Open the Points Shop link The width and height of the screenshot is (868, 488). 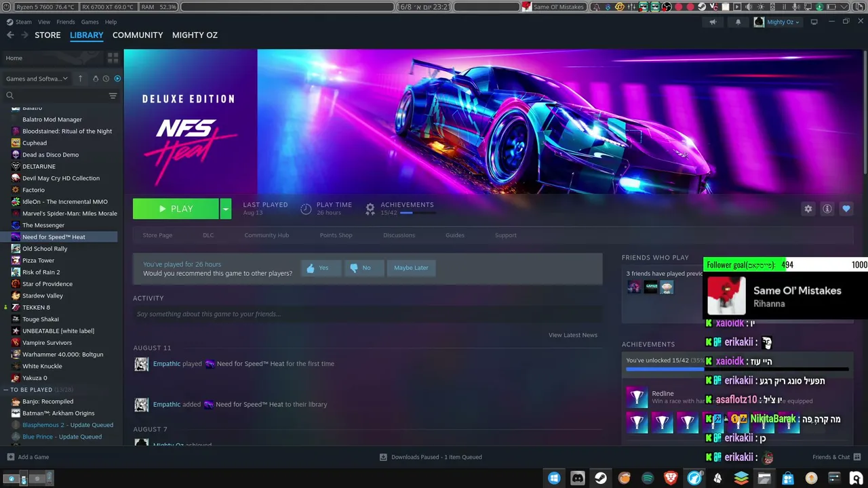tap(336, 235)
